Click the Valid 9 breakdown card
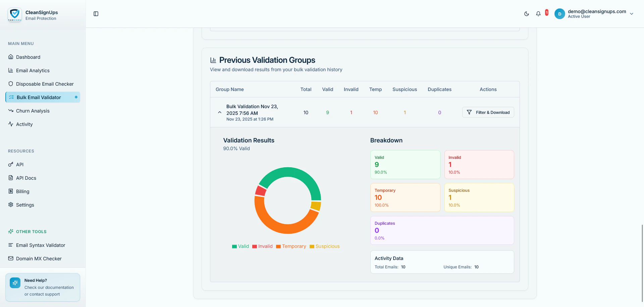Screen dimensions: 644x307 405,165
